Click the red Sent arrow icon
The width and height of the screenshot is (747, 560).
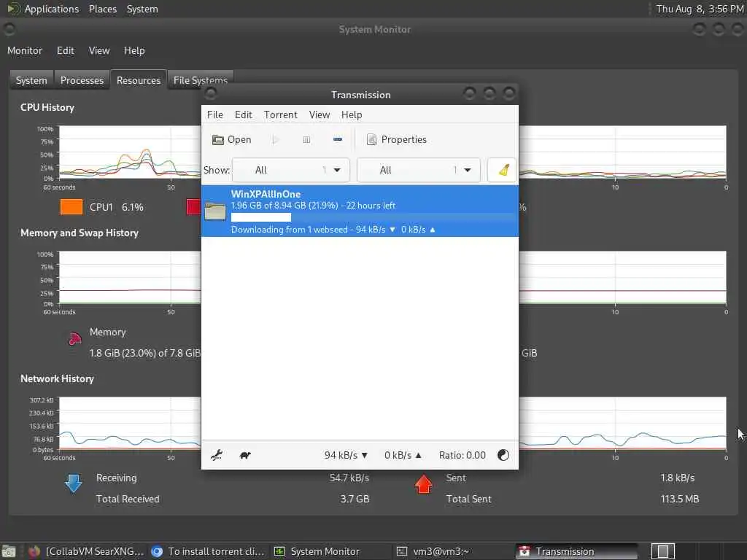click(x=423, y=484)
